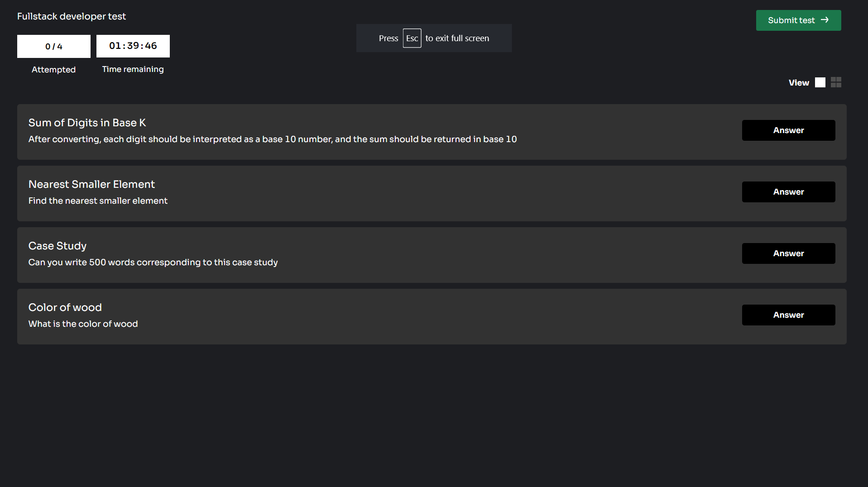Click the time remaining countdown box
868x487 pixels.
tap(133, 46)
